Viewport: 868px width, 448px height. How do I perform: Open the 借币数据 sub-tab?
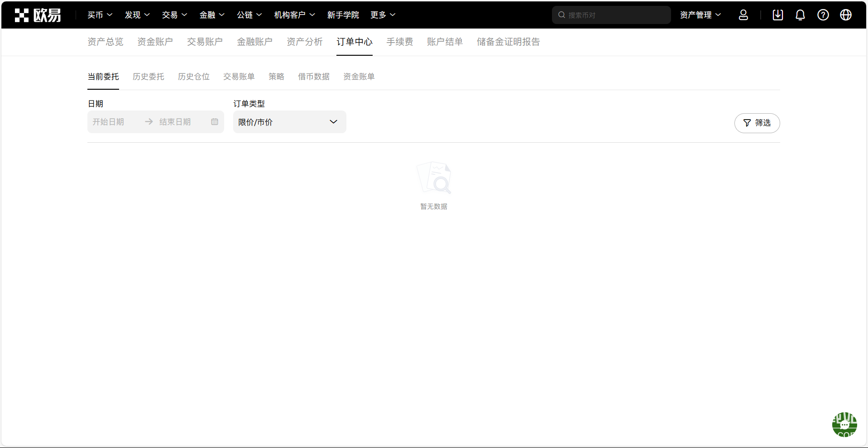pos(314,77)
